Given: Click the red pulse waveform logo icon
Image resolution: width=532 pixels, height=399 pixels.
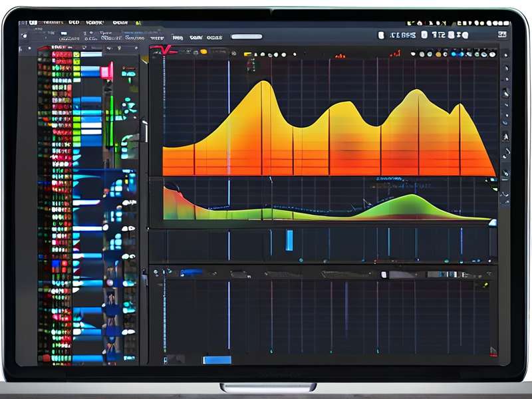Looking at the screenshot, I should pos(164,51).
